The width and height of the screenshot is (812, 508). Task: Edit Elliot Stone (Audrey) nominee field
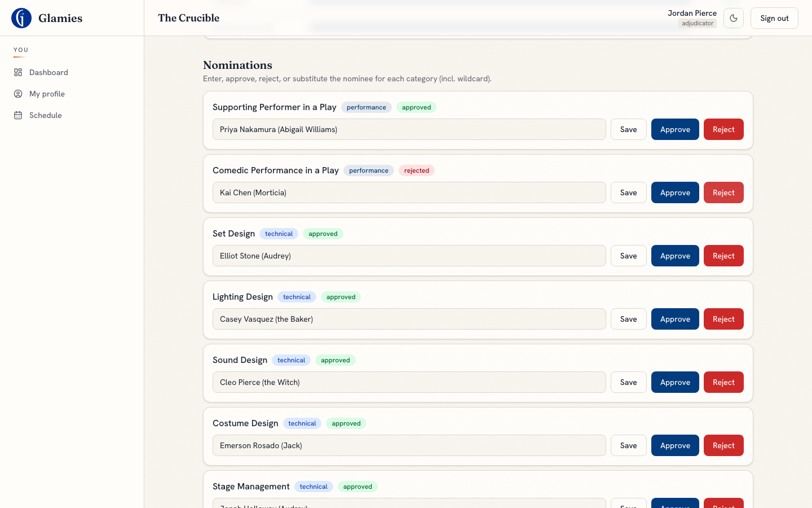point(409,256)
